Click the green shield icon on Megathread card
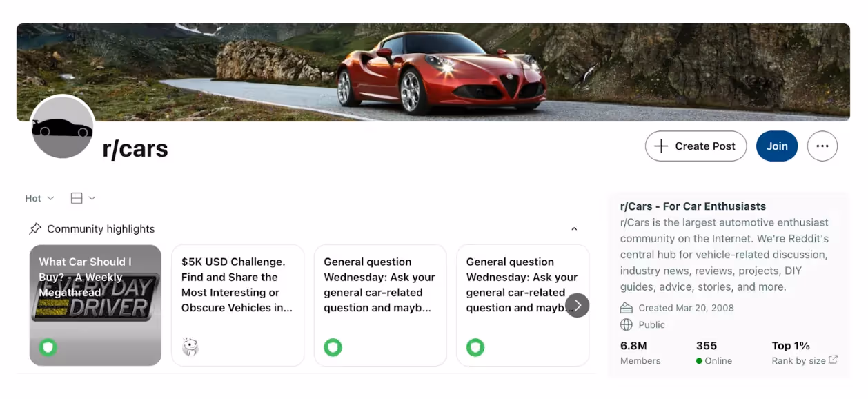The image size is (868, 399). pos(48,347)
